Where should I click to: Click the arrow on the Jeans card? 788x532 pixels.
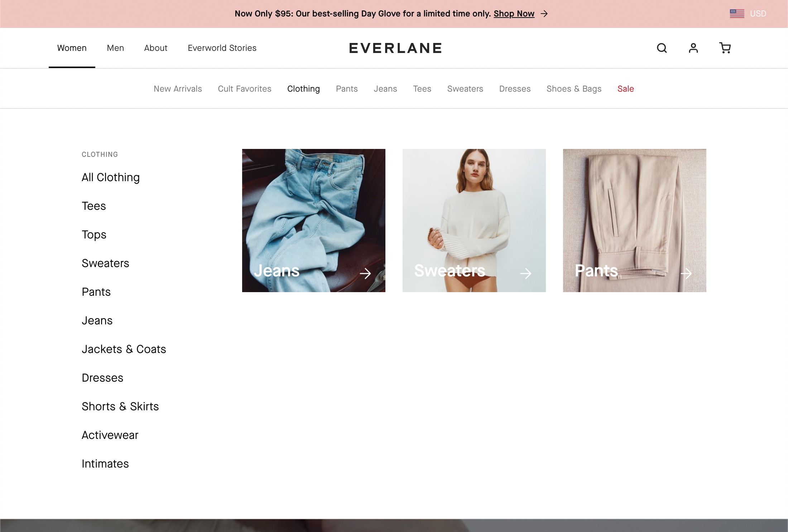click(366, 273)
